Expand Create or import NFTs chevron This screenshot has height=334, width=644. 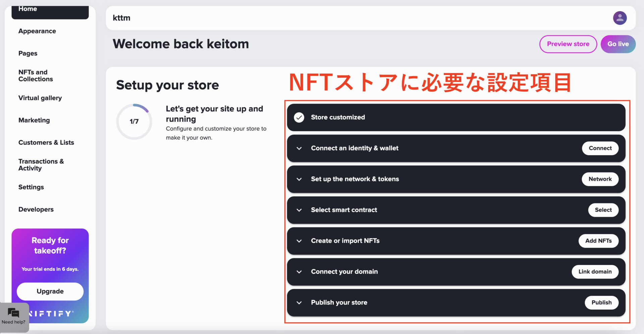click(x=299, y=241)
